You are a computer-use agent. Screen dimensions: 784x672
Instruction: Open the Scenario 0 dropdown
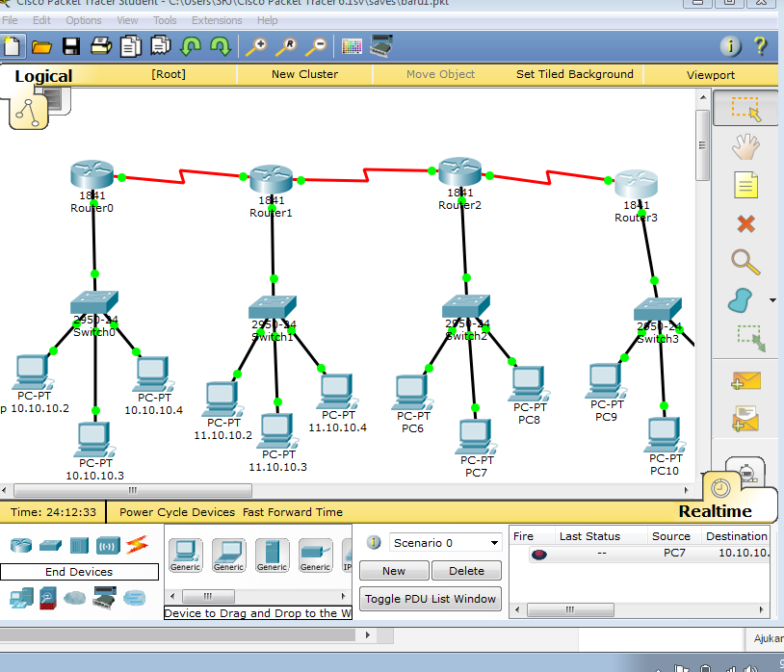coord(445,543)
